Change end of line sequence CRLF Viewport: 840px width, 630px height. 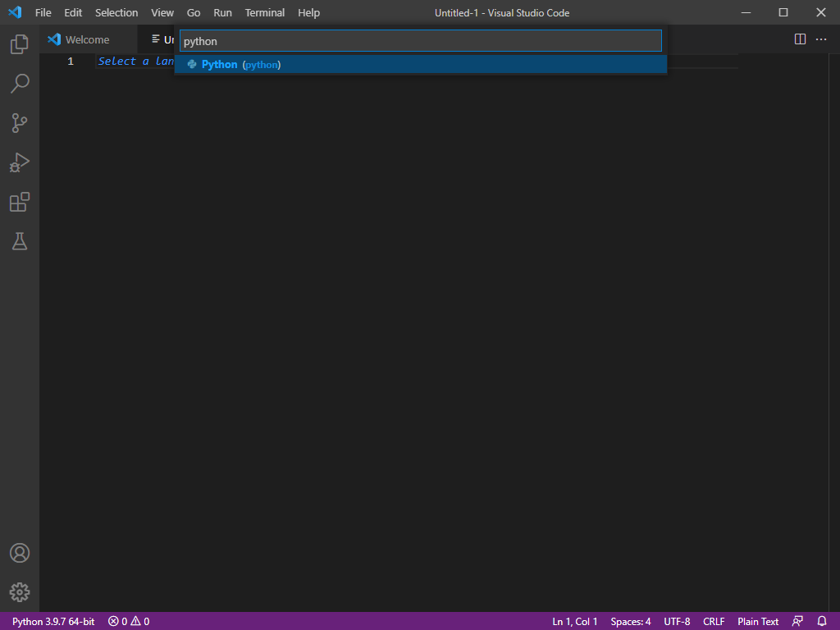(714, 622)
